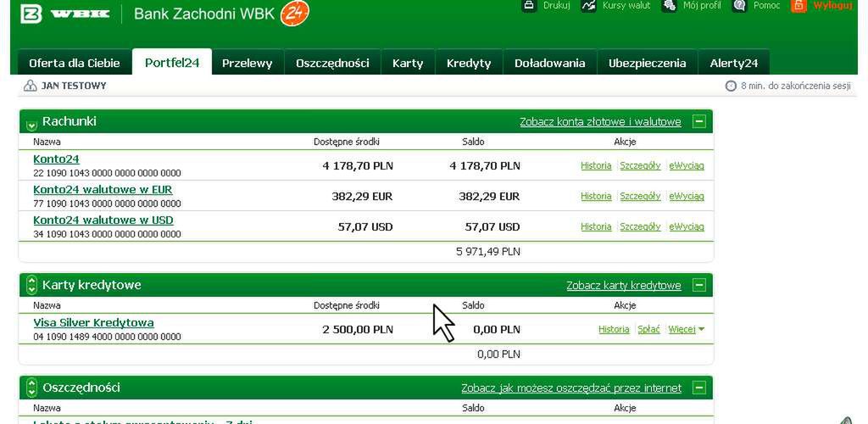Open eWyciąg for Konto24 PLN account
The width and height of the screenshot is (868, 424).
(x=687, y=165)
